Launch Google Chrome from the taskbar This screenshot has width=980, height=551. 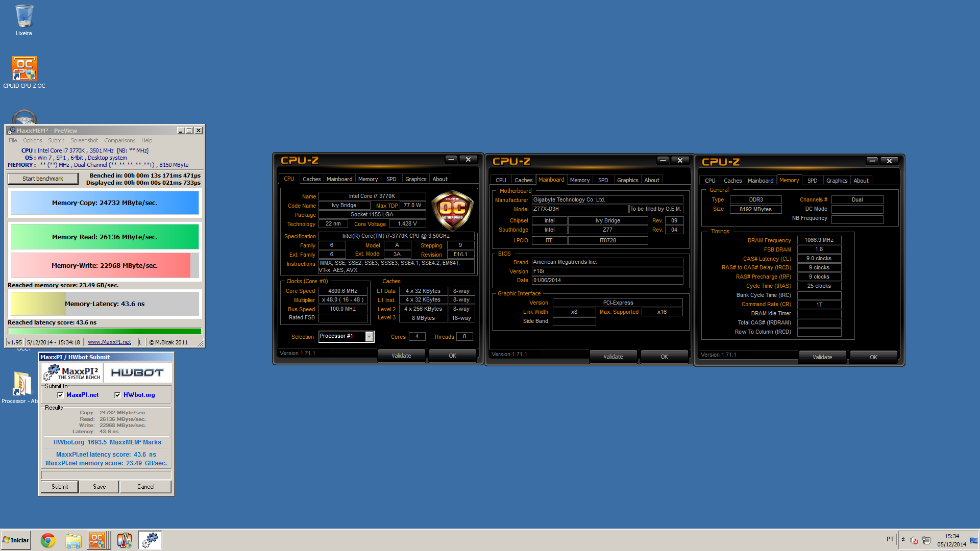click(x=48, y=540)
